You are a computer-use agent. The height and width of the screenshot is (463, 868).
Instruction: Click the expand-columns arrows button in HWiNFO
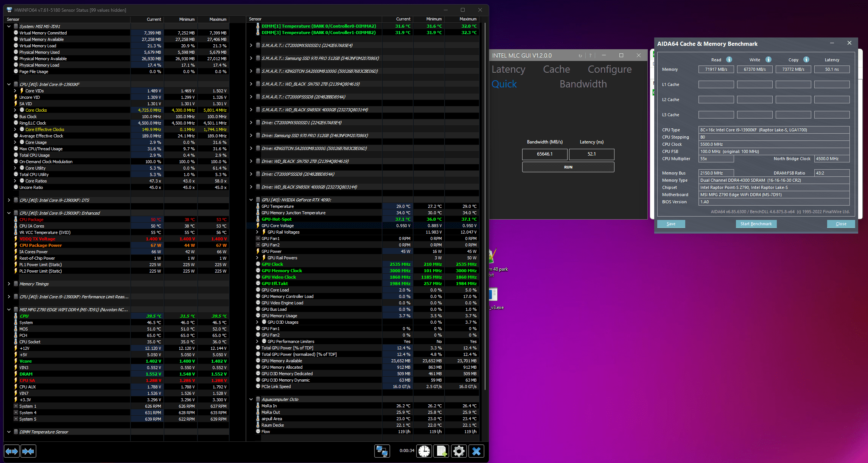coord(12,451)
